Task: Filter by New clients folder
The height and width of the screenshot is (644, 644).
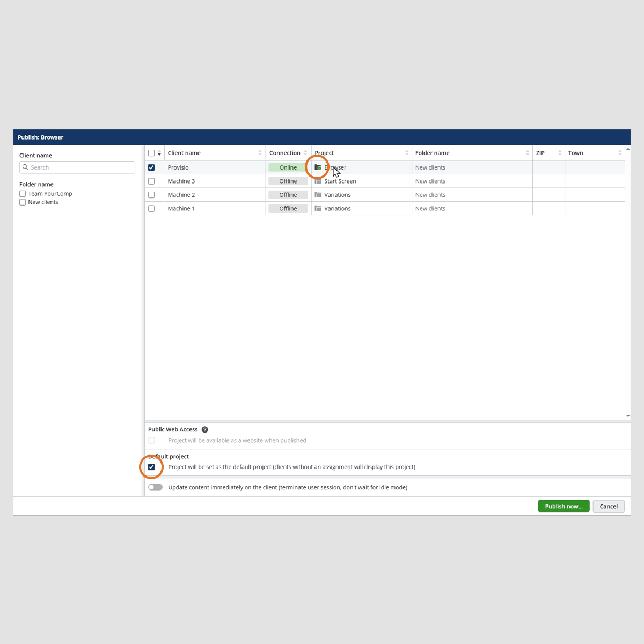Action: tap(23, 202)
